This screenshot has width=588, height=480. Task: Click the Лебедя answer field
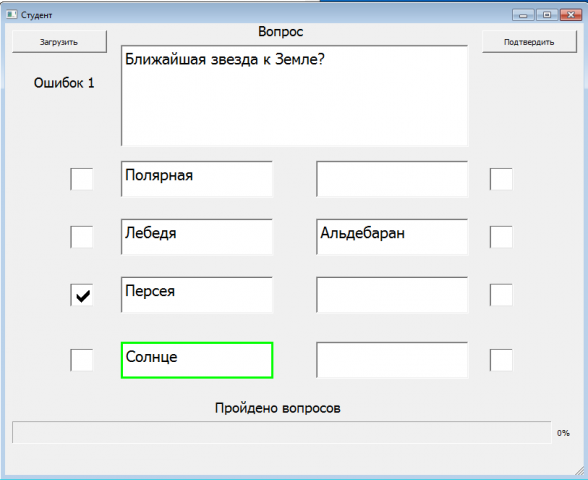pyautogui.click(x=197, y=237)
